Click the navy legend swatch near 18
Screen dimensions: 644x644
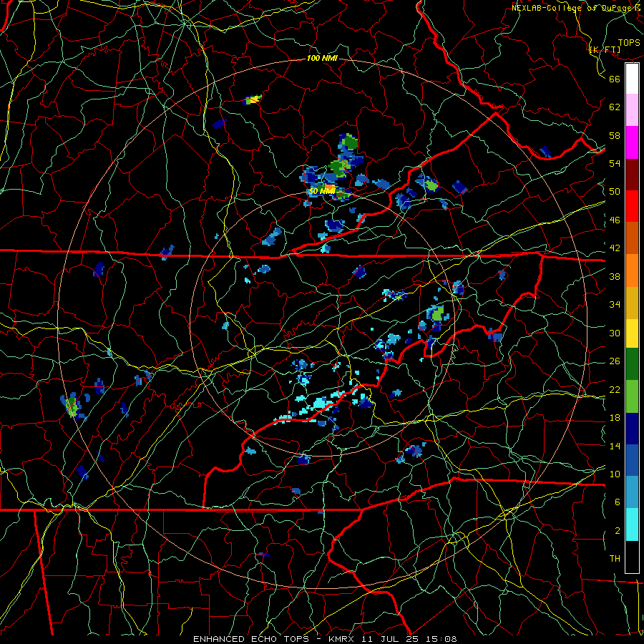(x=632, y=429)
